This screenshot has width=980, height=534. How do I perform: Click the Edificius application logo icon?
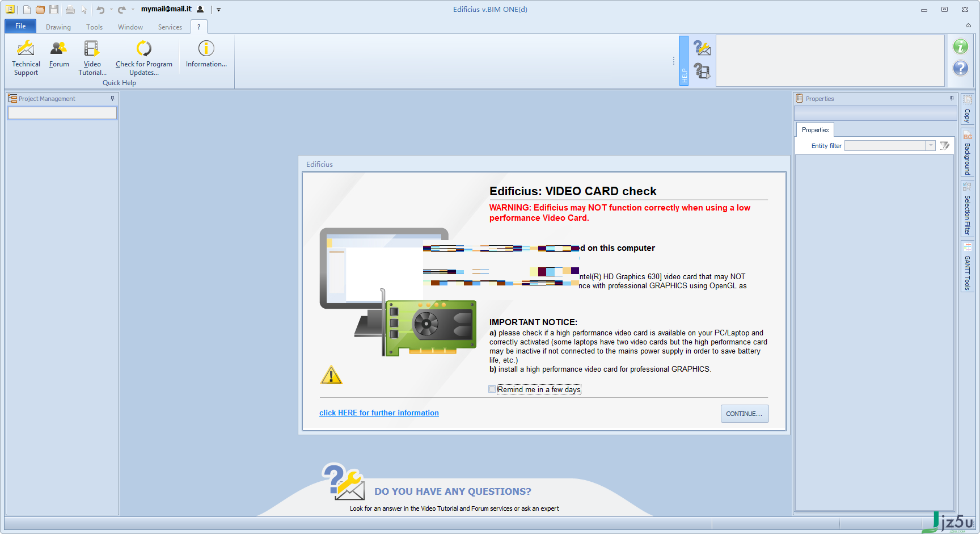point(10,10)
